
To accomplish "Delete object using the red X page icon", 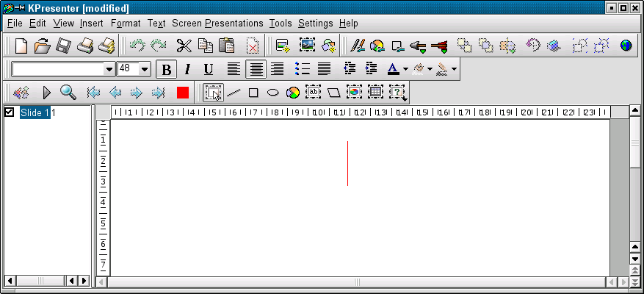I will click(x=252, y=46).
